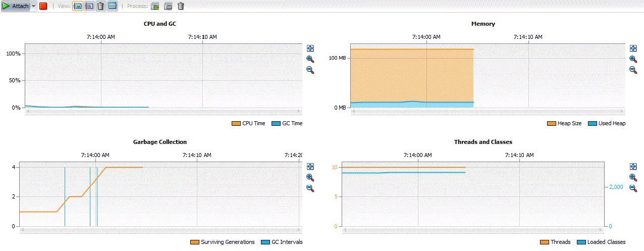Viewport: 644px width, 251px height.
Task: Zoom in on the Memory chart
Action: pos(633,59)
